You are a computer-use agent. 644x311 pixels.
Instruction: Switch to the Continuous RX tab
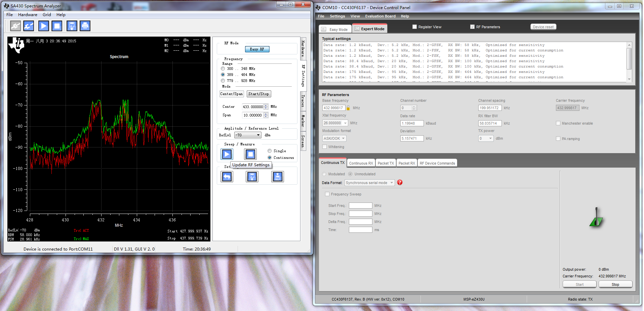pos(361,163)
